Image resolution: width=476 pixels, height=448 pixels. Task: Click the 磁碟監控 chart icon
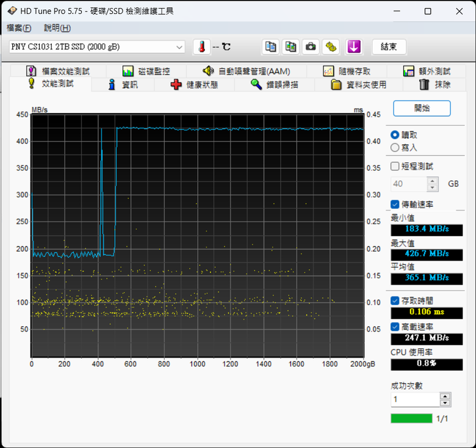pyautogui.click(x=128, y=71)
